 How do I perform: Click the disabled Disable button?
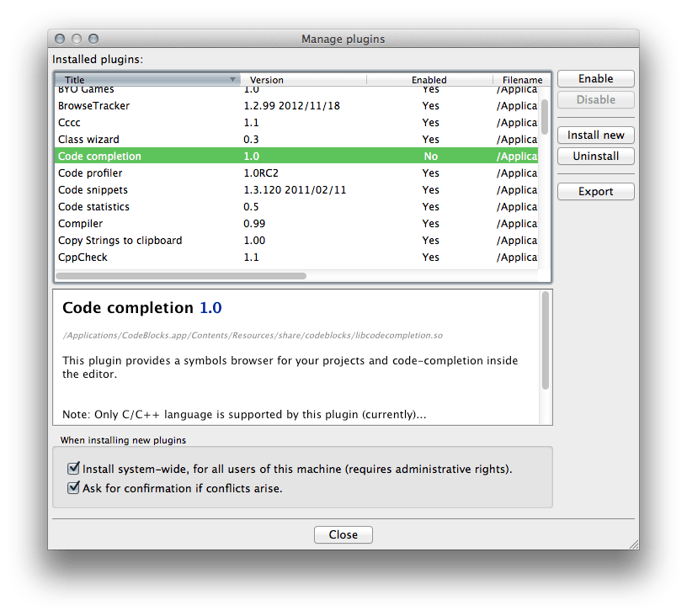point(595,99)
